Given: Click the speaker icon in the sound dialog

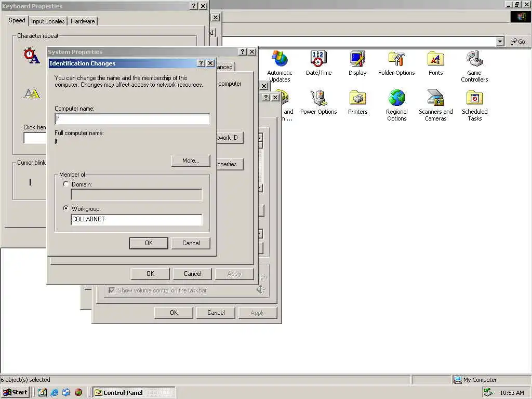Looking at the screenshot, I should click(261, 289).
